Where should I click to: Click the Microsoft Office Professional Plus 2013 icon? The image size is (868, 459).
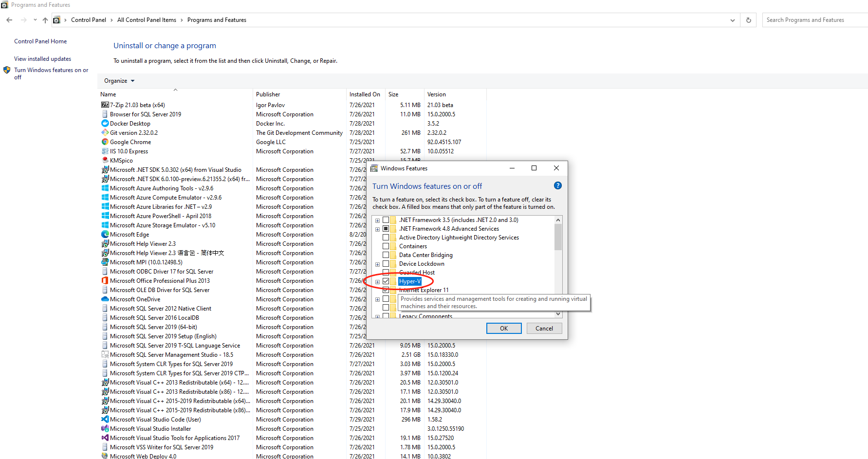[x=105, y=280]
